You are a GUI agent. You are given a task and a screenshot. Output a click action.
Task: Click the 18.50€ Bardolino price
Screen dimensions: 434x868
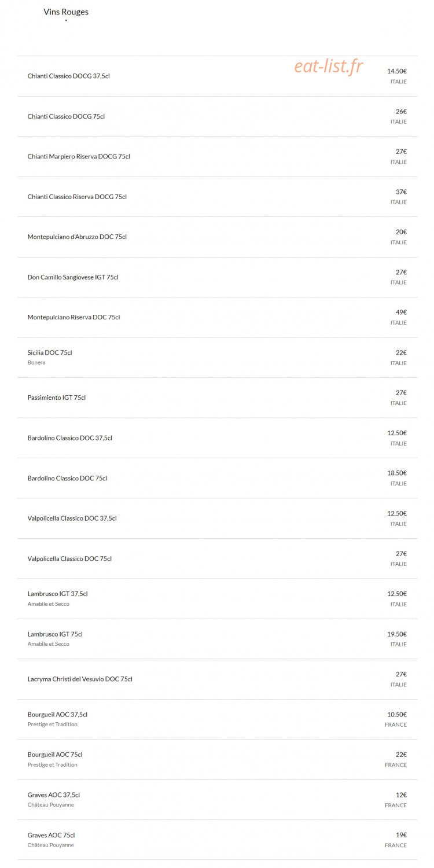pyautogui.click(x=397, y=473)
